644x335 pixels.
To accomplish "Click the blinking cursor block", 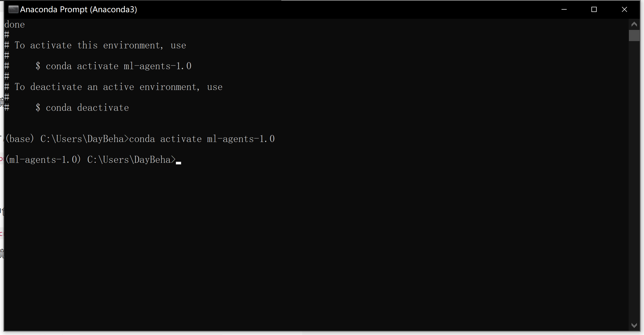I will point(178,163).
